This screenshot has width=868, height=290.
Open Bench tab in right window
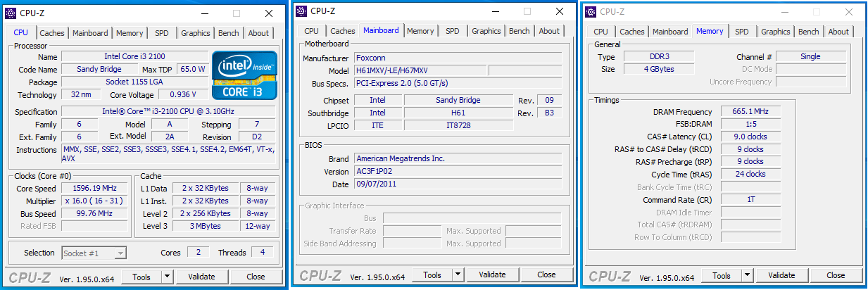pos(809,32)
